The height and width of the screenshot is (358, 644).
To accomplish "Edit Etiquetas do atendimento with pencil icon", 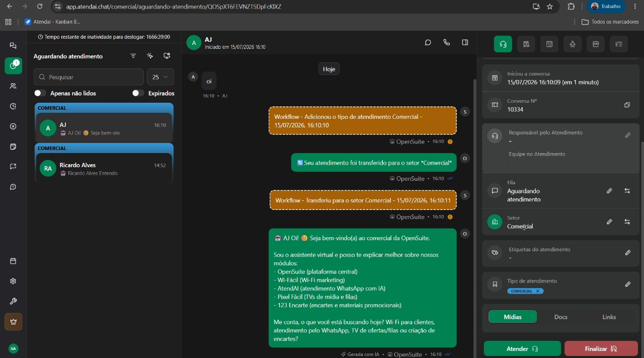I will click(628, 253).
